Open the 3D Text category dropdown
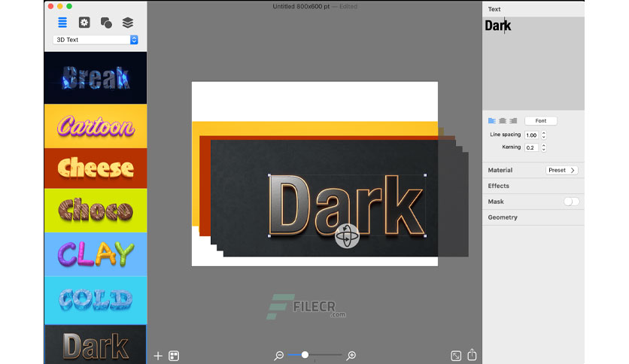This screenshot has height=364, width=629. 96,40
